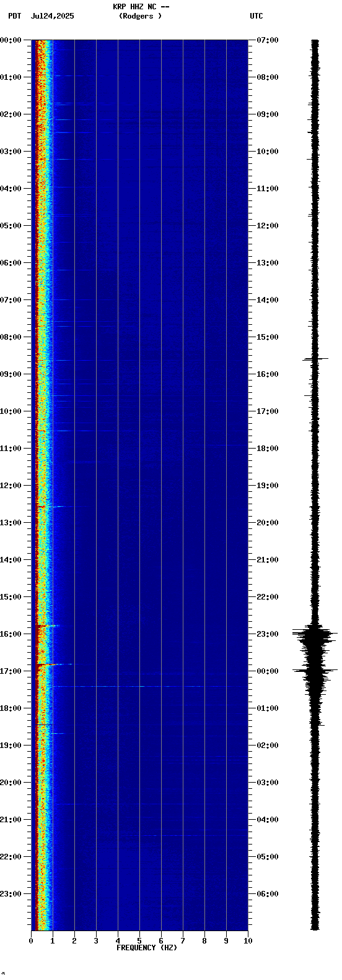Click the 11:00 PDT time label on left axis
The image size is (342, 980).
[11, 449]
